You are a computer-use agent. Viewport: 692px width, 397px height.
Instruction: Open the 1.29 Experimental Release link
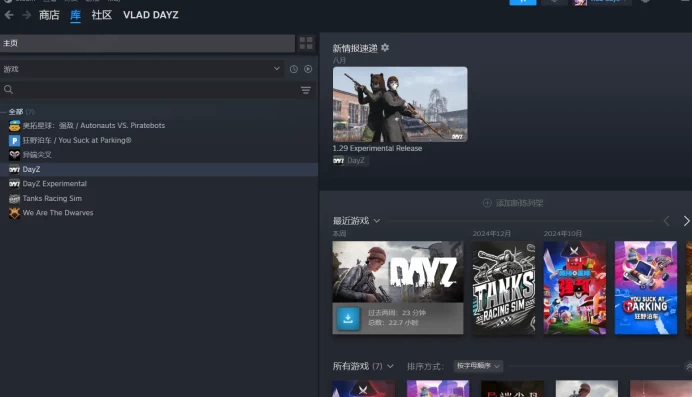pos(377,148)
